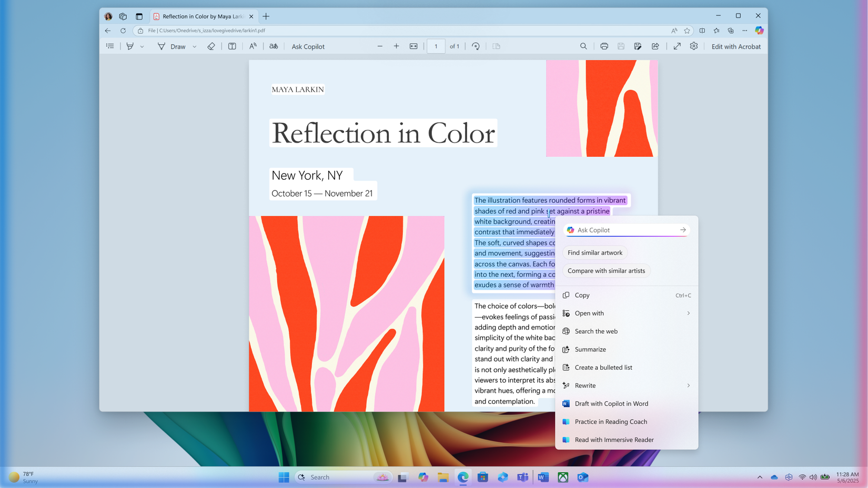Enter full screen view

pyautogui.click(x=677, y=46)
